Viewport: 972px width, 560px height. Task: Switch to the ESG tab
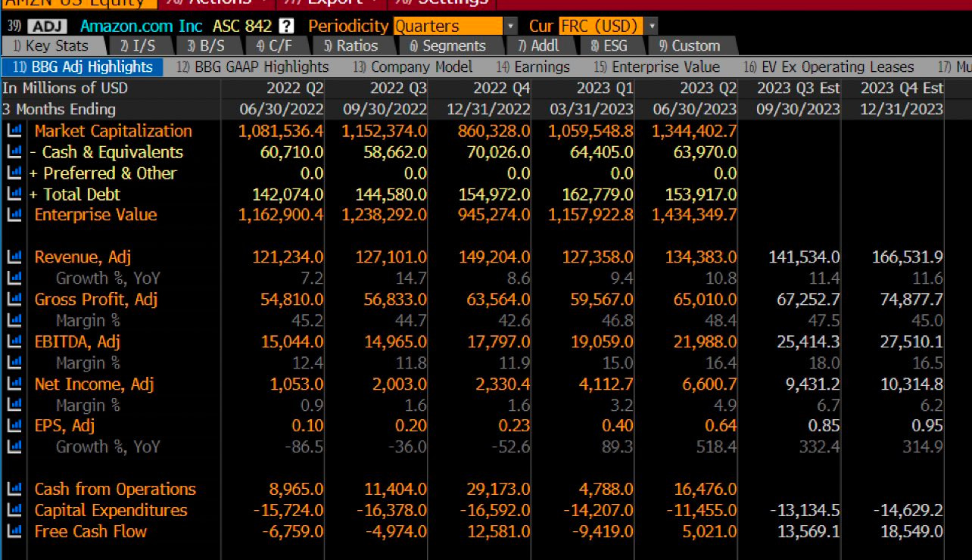(610, 46)
